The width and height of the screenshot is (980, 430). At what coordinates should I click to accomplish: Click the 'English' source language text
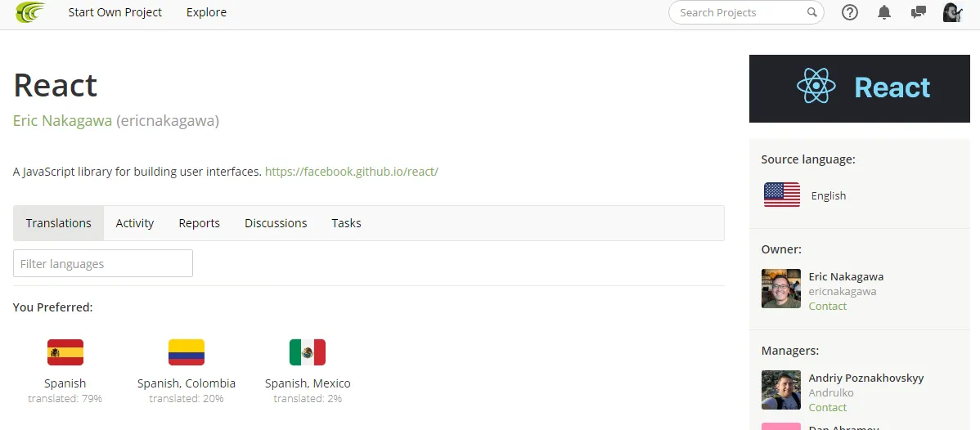click(x=829, y=195)
